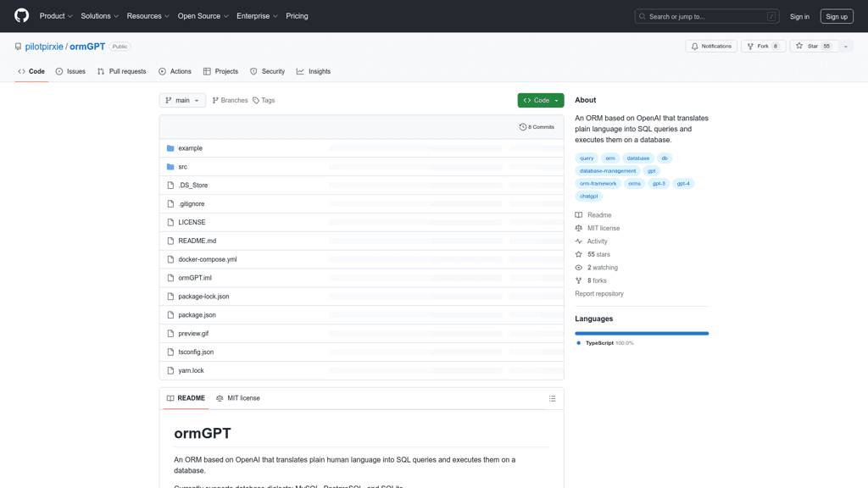
Task: Switch to the MIT license tab
Action: [x=238, y=398]
